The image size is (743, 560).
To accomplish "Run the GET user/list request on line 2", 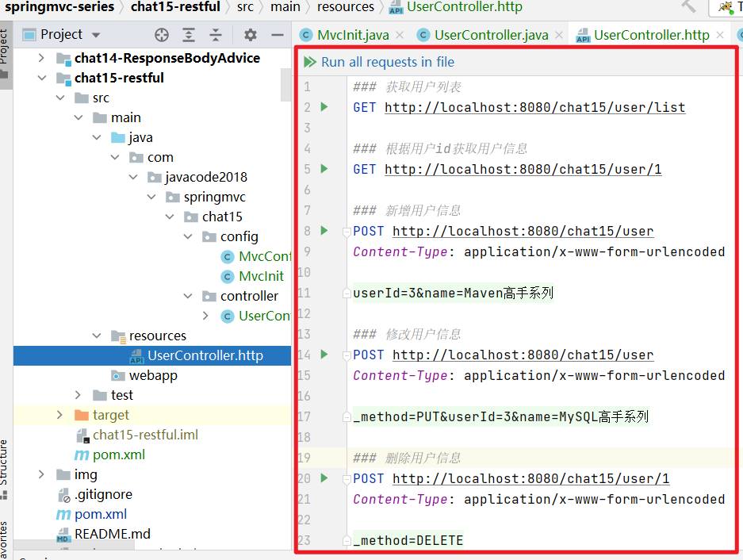I will pos(324,107).
